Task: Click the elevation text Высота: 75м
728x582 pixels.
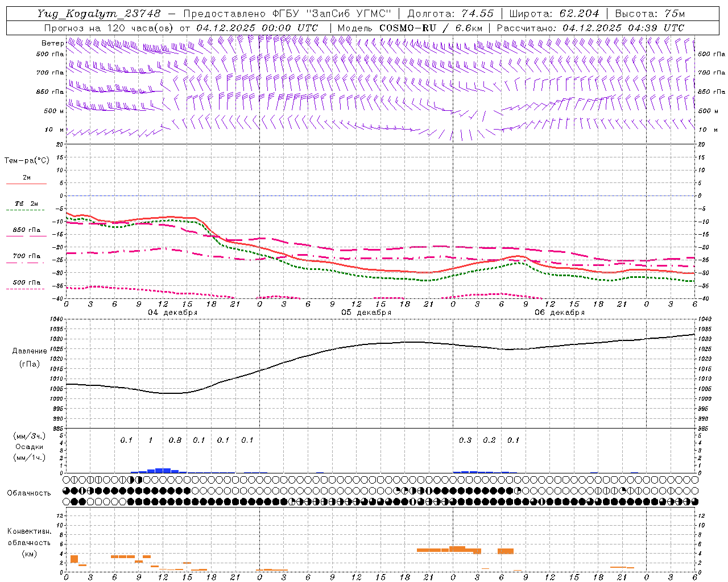Action: coord(650,14)
